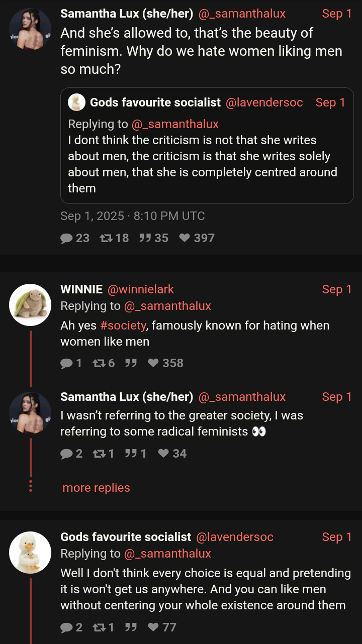Click retweet icon on WINNIE's reply
The height and width of the screenshot is (644, 362).
(x=98, y=363)
